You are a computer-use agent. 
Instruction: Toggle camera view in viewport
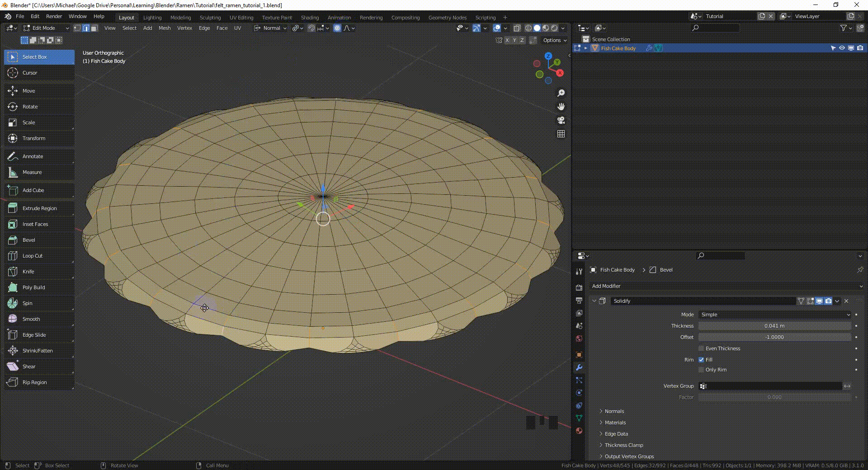pyautogui.click(x=561, y=120)
